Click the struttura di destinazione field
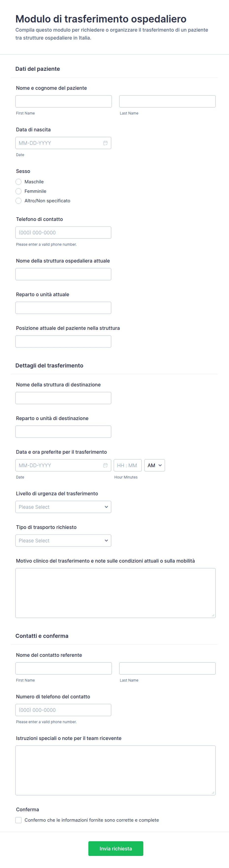The height and width of the screenshot is (868, 229). (63, 398)
